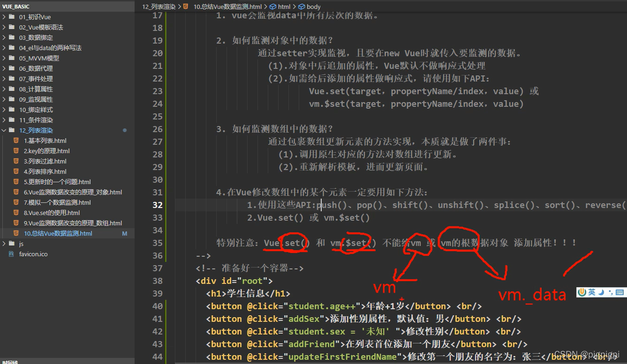Image resolution: width=627 pixels, height=364 pixels.
Task: Click the HTML5 icon beside 4.列表排序.html
Action: point(16,171)
